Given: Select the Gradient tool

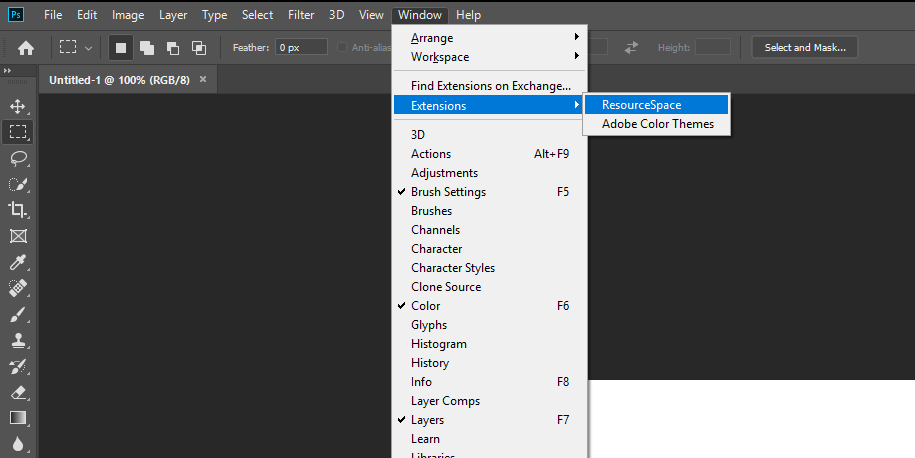Looking at the screenshot, I should point(18,418).
